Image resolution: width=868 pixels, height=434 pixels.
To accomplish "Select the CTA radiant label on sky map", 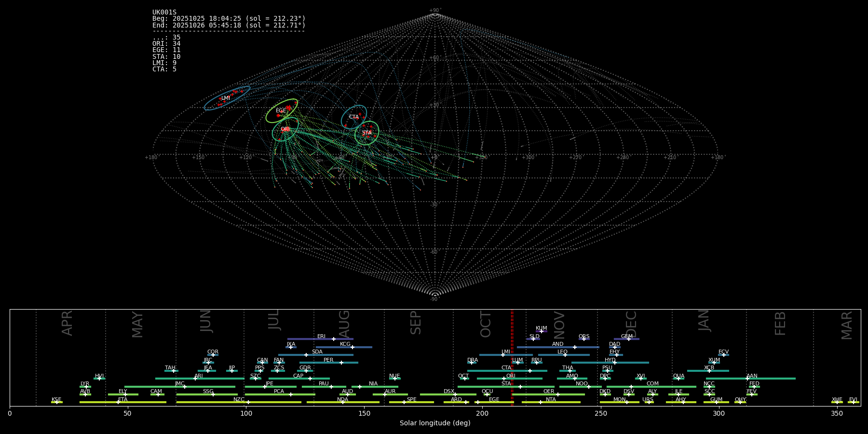I will (x=354, y=117).
